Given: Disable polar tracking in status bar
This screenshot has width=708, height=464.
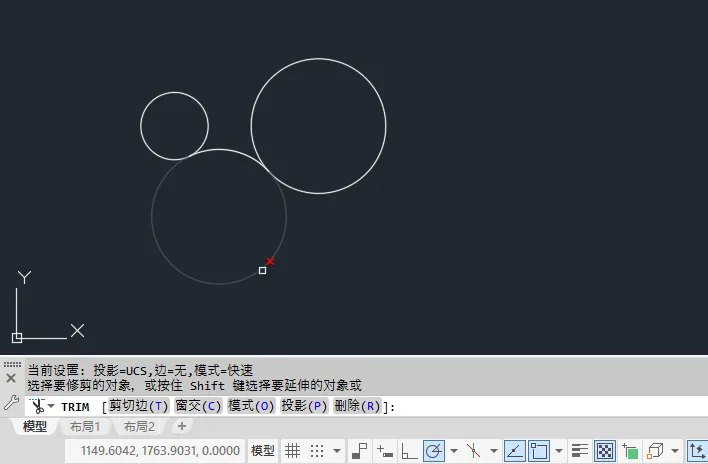Looking at the screenshot, I should [434, 450].
